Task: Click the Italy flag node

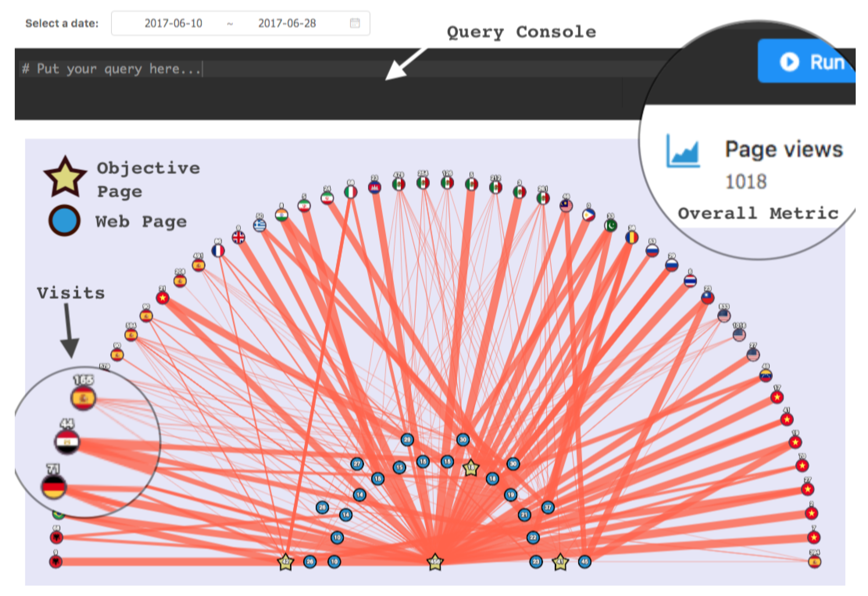Action: [350, 192]
